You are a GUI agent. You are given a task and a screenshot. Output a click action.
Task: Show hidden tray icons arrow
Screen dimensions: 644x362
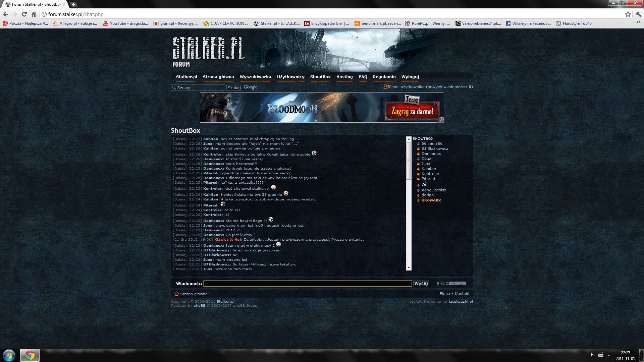click(x=609, y=356)
